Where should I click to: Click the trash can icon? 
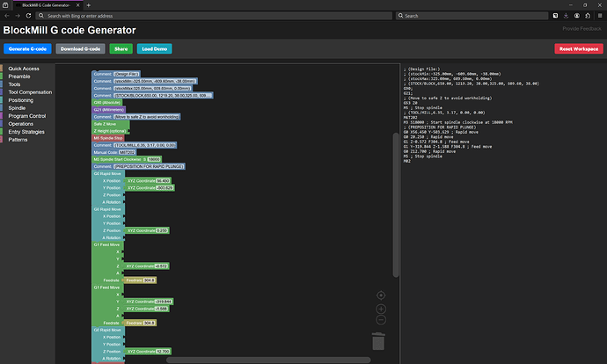tap(378, 341)
